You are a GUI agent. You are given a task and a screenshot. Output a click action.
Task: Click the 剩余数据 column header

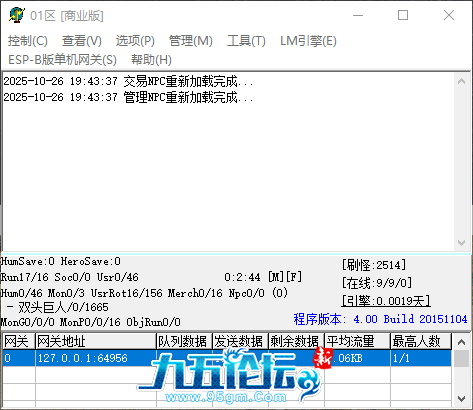[x=296, y=341]
